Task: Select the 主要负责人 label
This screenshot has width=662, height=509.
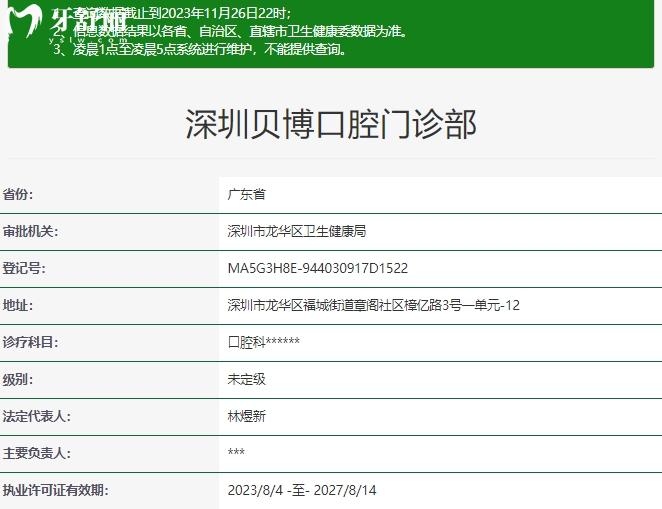Action: coord(37,453)
